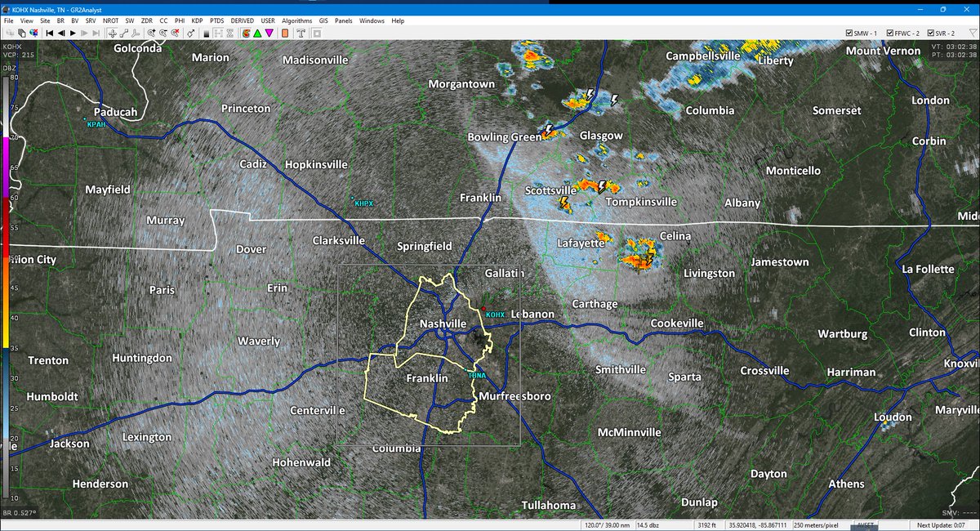Viewport: 980px width, 531px height.
Task: Open the DERIVED menu
Action: pyautogui.click(x=242, y=20)
